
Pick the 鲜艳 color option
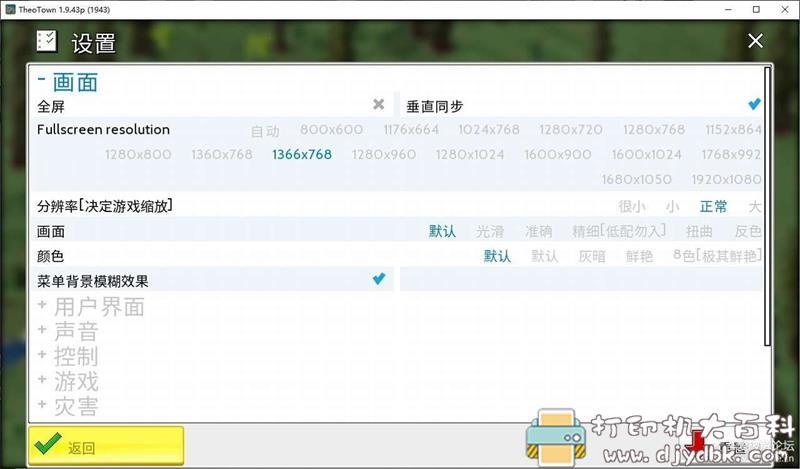(639, 256)
